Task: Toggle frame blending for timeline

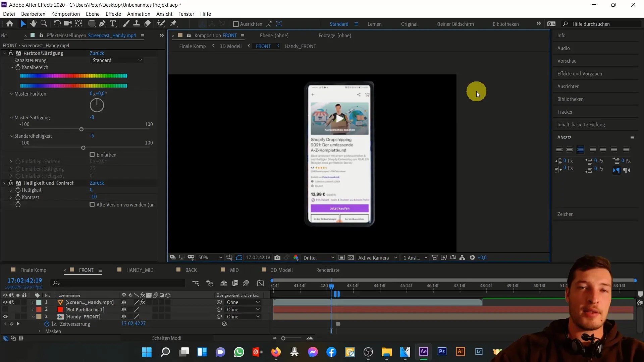Action: coord(235,284)
